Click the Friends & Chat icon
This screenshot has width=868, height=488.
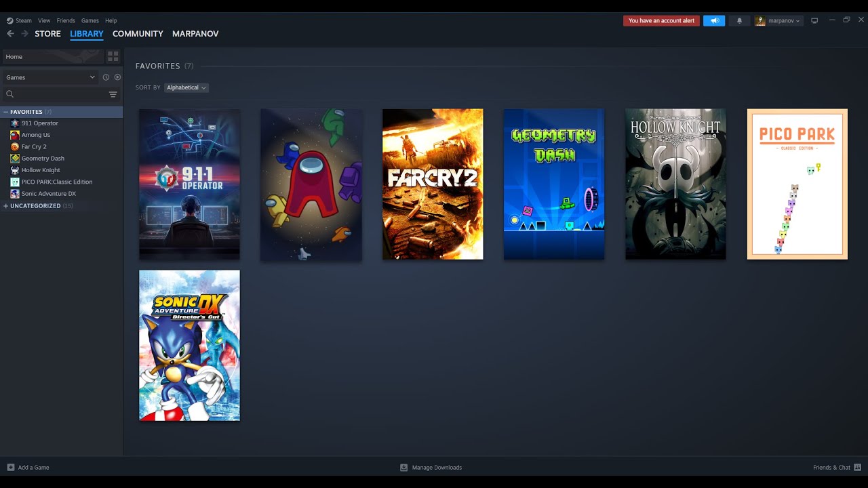pyautogui.click(x=858, y=467)
